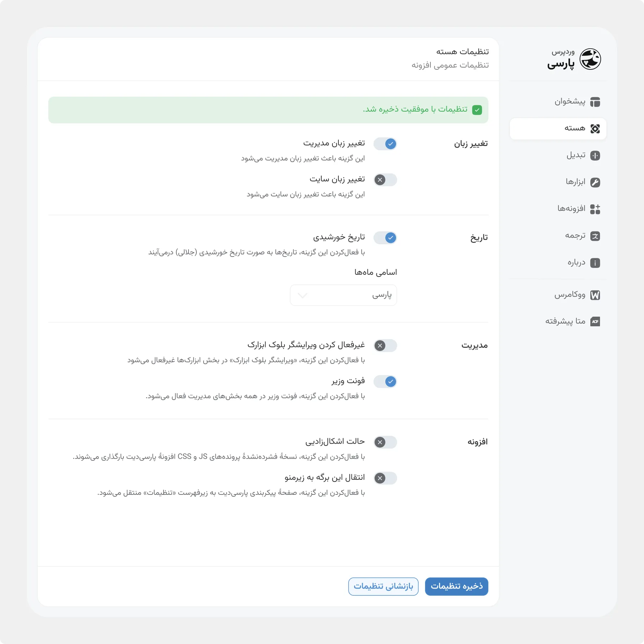Expand the month names select chevron
The image size is (644, 644).
(302, 295)
